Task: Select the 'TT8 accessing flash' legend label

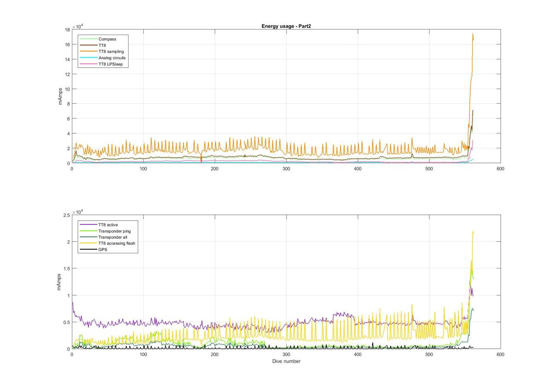Action: pos(117,243)
